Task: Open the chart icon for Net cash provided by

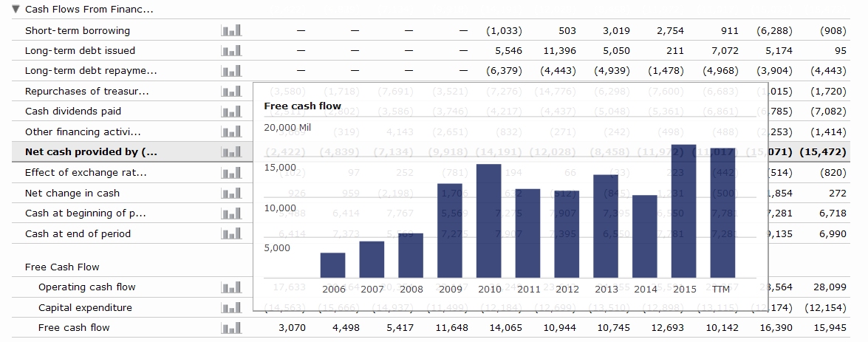Action: tap(231, 151)
